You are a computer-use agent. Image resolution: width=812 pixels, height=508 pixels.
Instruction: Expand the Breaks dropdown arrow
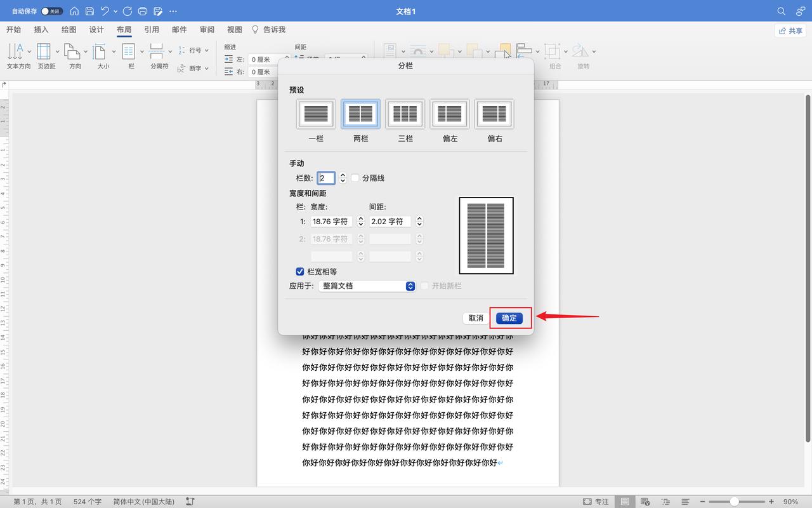click(x=170, y=51)
